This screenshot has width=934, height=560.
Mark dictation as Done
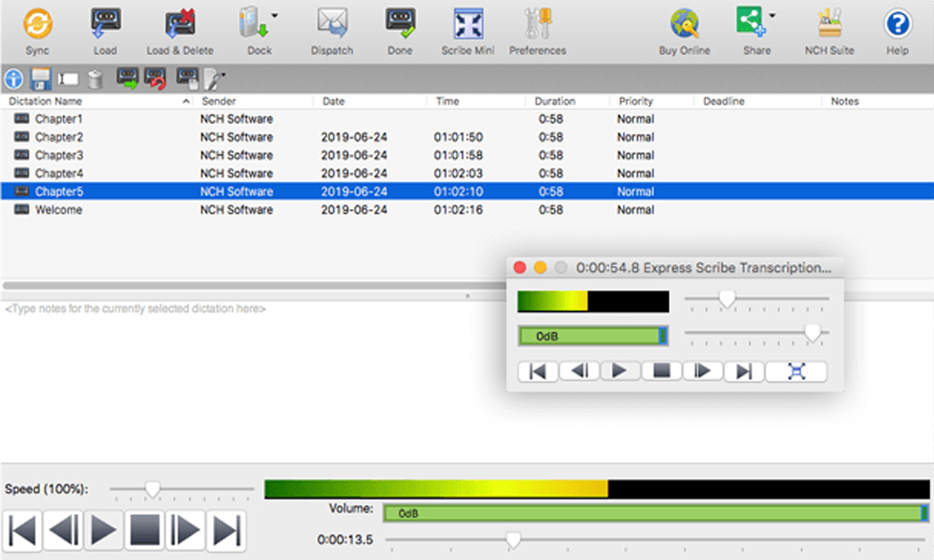tap(400, 24)
